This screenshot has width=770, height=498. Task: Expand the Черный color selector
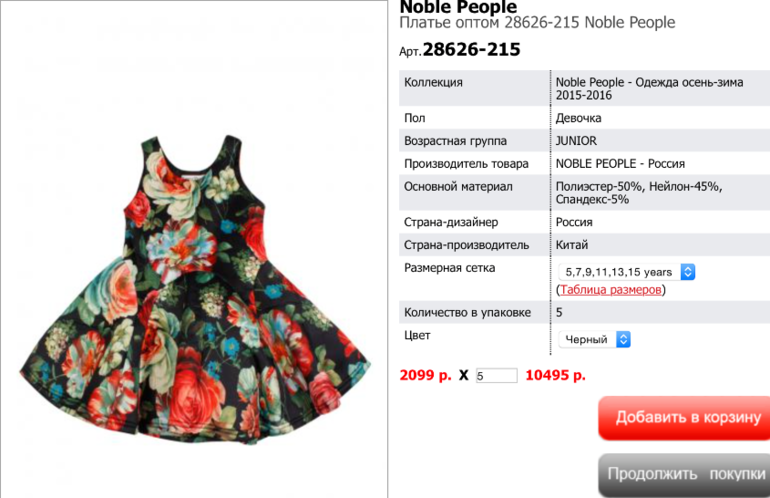click(x=594, y=339)
